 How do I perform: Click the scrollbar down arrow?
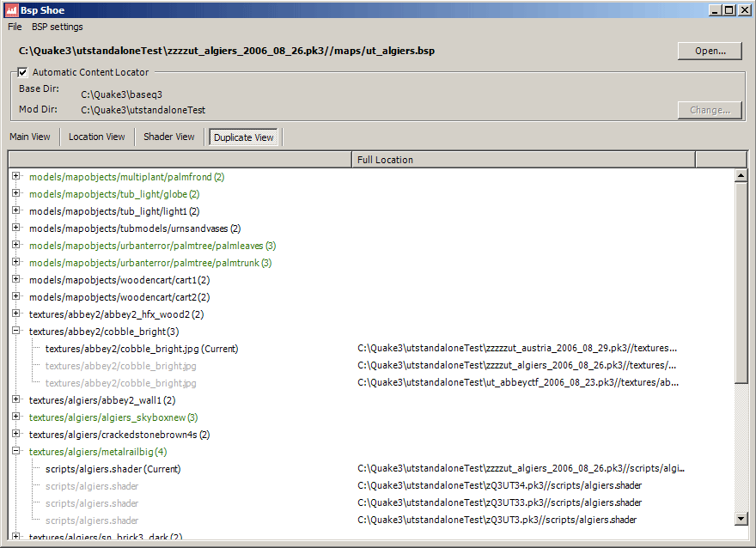[741, 519]
